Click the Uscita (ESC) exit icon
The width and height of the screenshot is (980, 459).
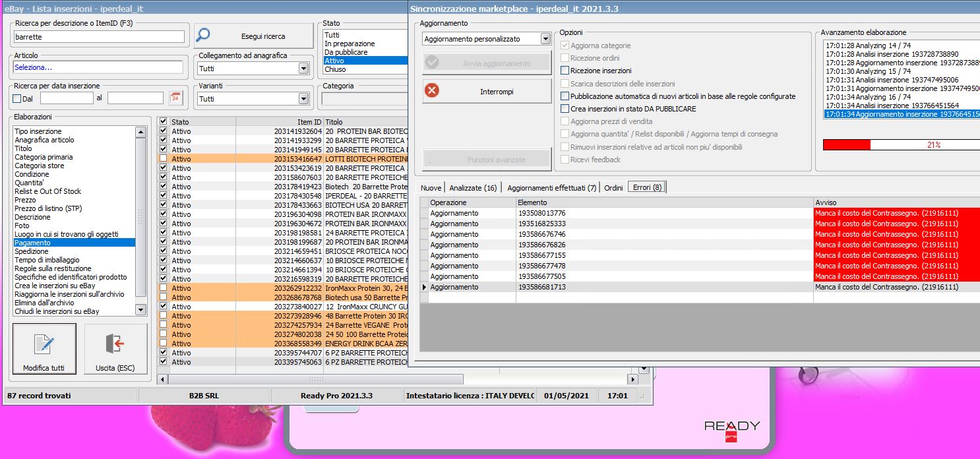(x=115, y=344)
